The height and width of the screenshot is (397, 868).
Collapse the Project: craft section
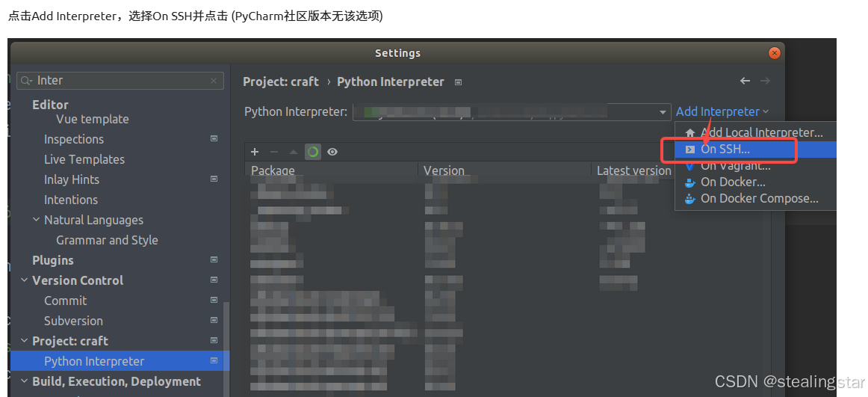coord(25,340)
